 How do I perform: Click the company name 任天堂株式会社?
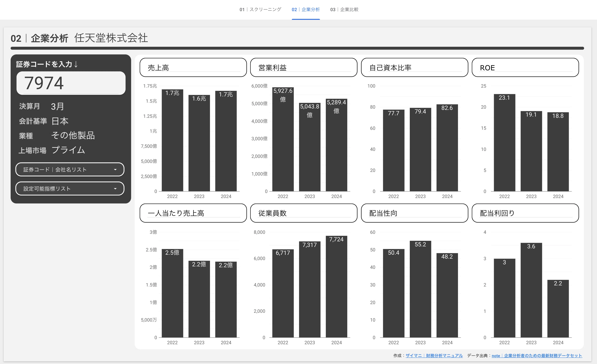[111, 38]
